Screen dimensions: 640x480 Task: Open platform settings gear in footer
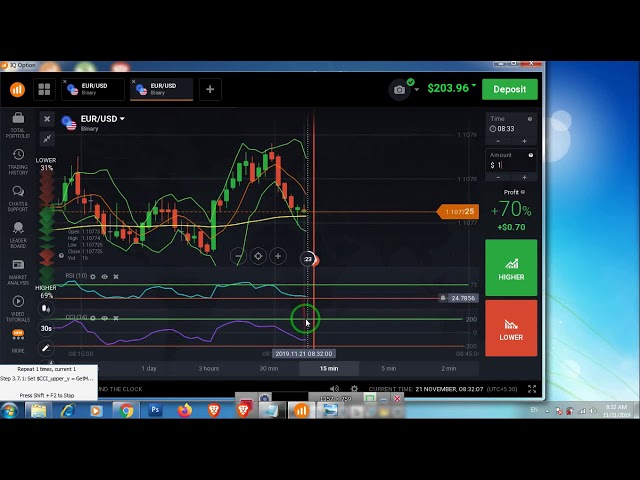354,389
